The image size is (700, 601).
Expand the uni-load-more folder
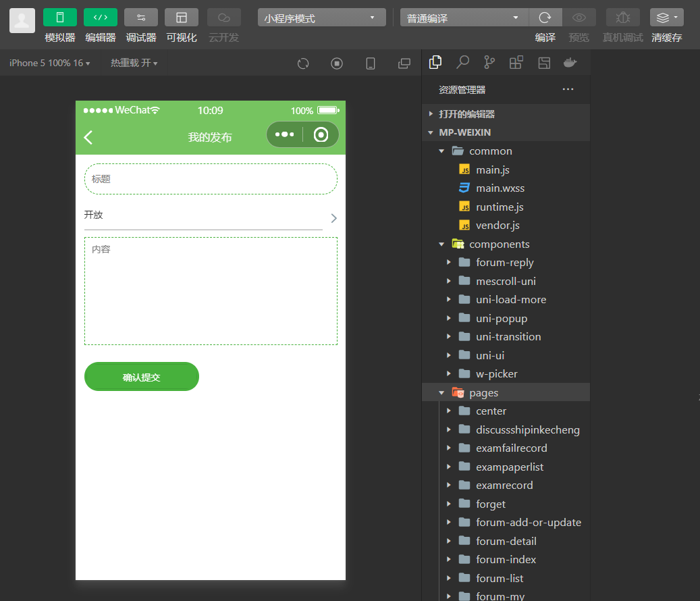click(x=506, y=299)
